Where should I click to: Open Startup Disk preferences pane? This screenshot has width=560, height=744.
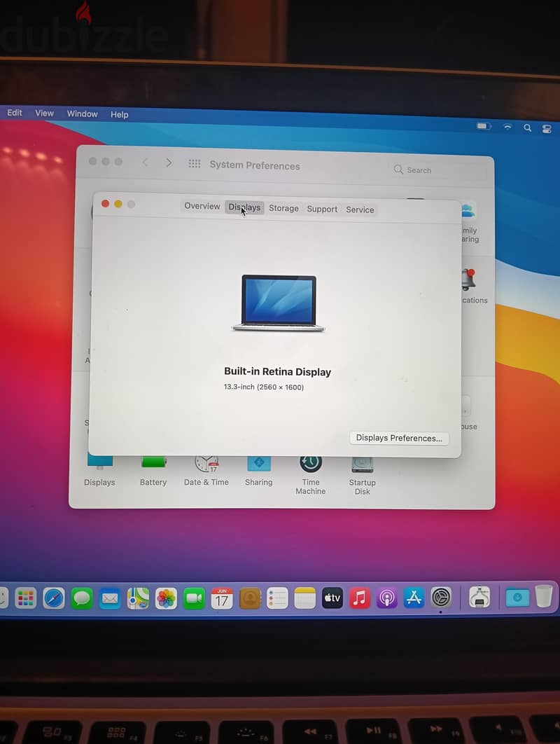[x=363, y=476]
